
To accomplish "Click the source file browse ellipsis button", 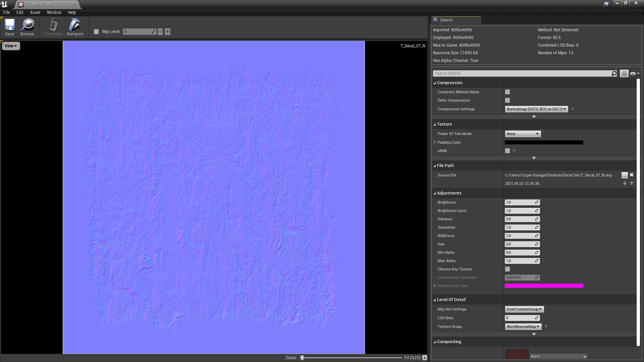I will [624, 175].
